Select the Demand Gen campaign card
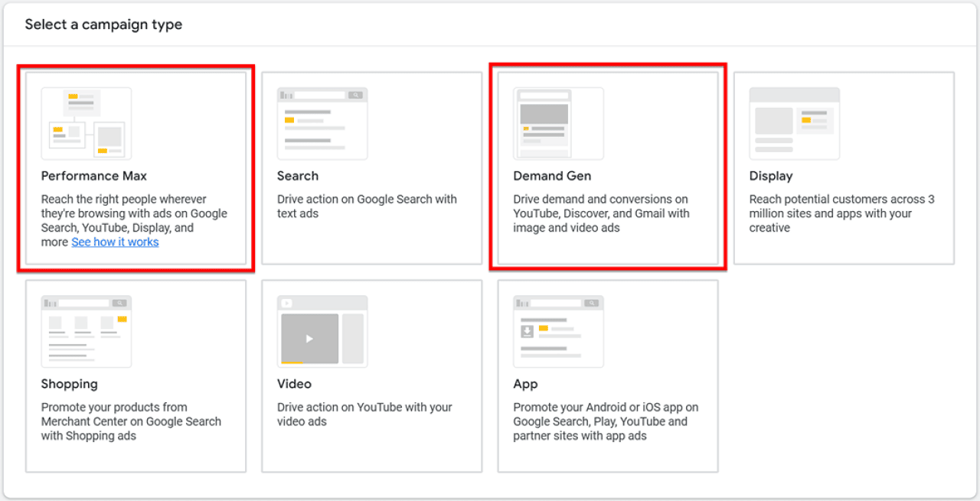980x501 pixels. pyautogui.click(x=607, y=169)
